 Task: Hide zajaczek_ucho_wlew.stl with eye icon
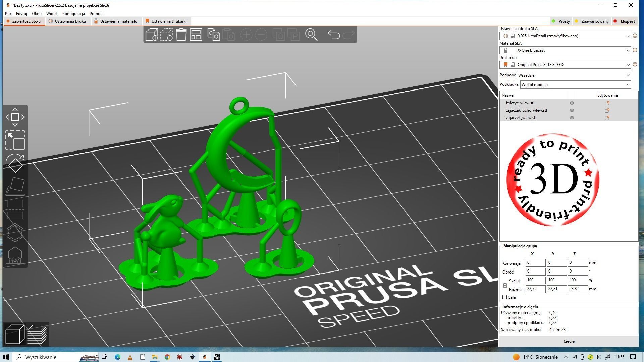(x=572, y=110)
